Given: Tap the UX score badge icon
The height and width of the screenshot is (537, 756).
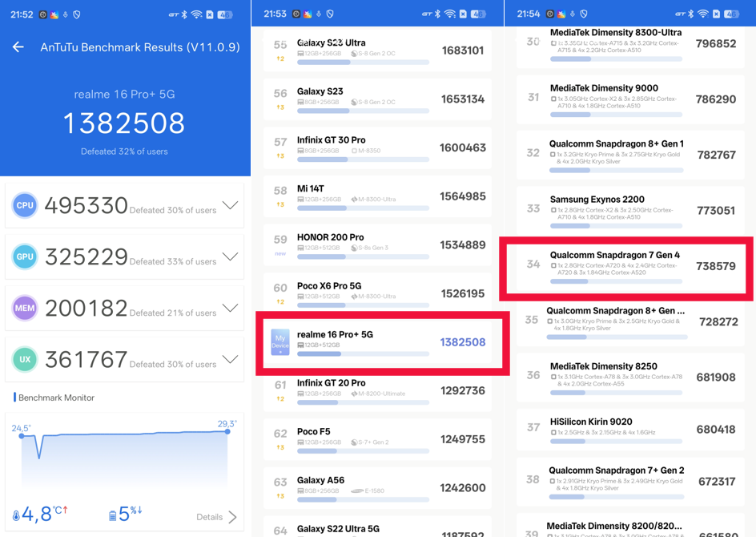Looking at the screenshot, I should (x=25, y=359).
